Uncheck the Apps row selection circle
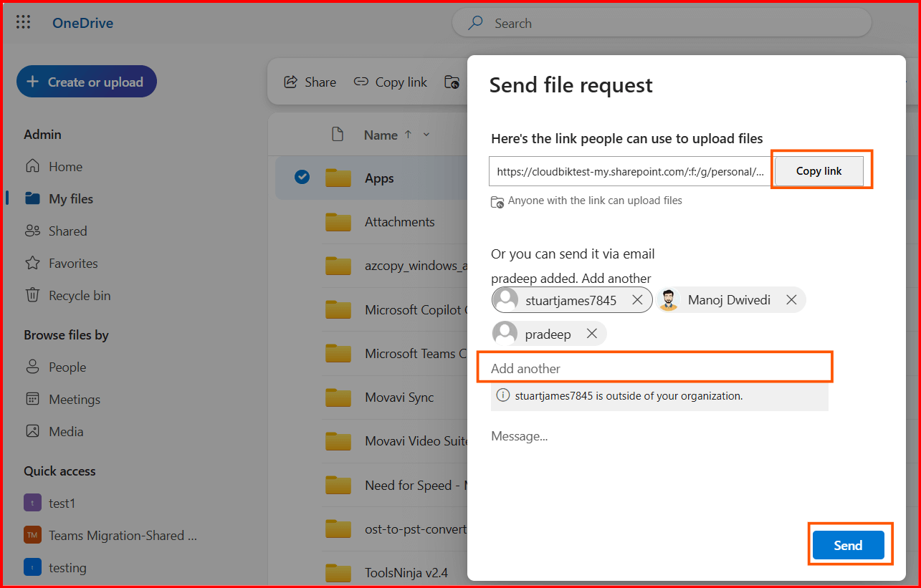This screenshot has height=588, width=921. click(x=302, y=177)
